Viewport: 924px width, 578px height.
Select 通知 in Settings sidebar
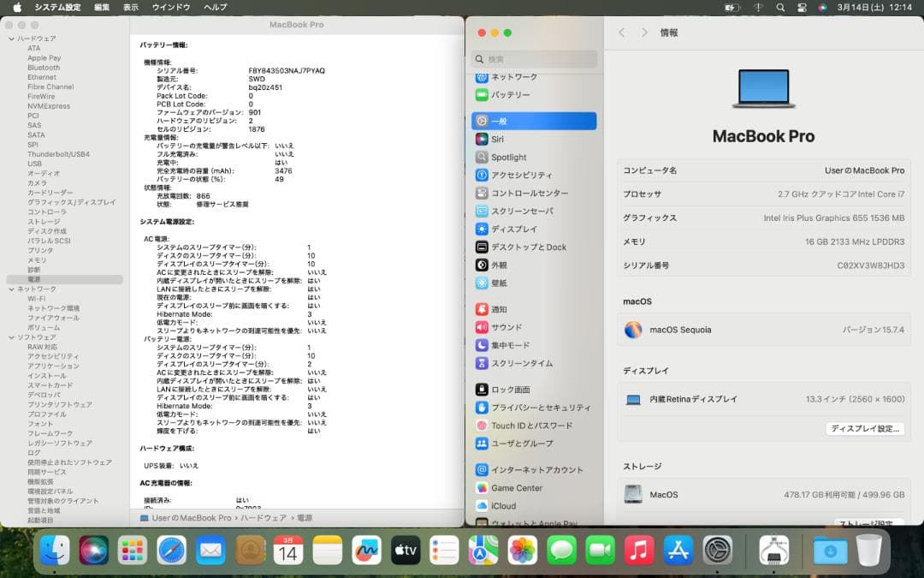tap(535, 309)
